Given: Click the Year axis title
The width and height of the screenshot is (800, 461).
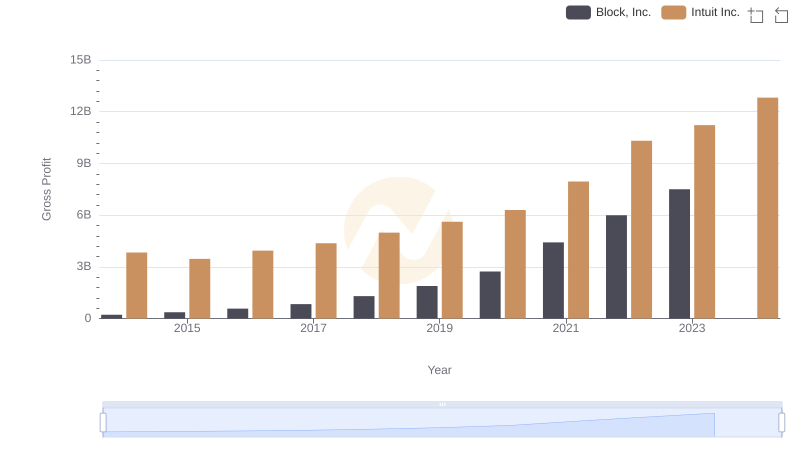Looking at the screenshot, I should coord(439,370).
